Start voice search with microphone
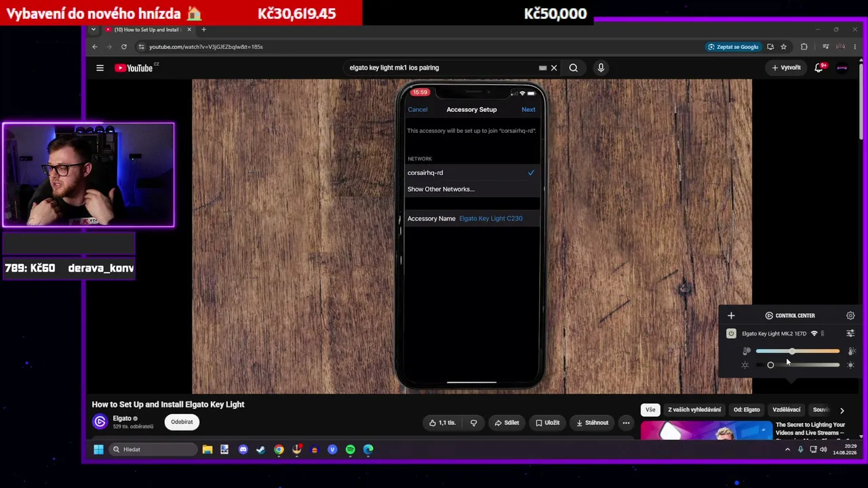The height and width of the screenshot is (488, 868). point(601,68)
